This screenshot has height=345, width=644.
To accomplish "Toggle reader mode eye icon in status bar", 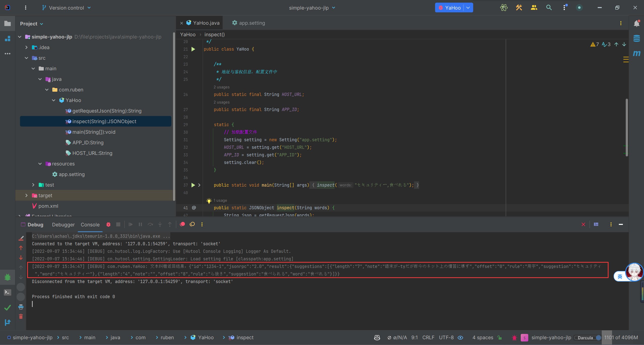I will coord(460,338).
